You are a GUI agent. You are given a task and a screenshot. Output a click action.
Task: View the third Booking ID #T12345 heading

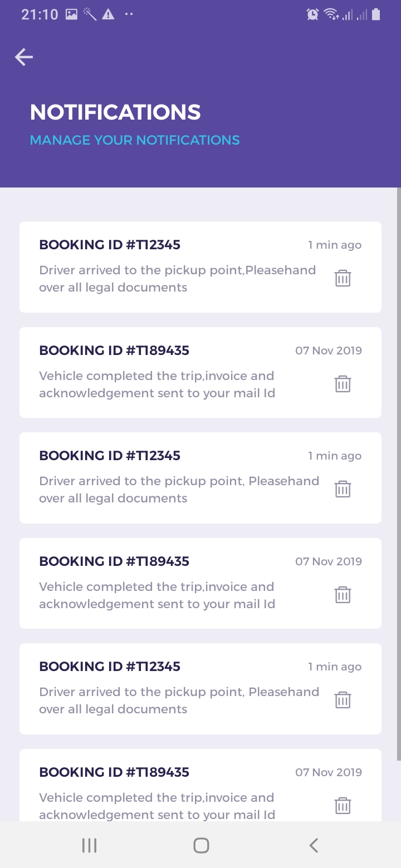pos(110,667)
